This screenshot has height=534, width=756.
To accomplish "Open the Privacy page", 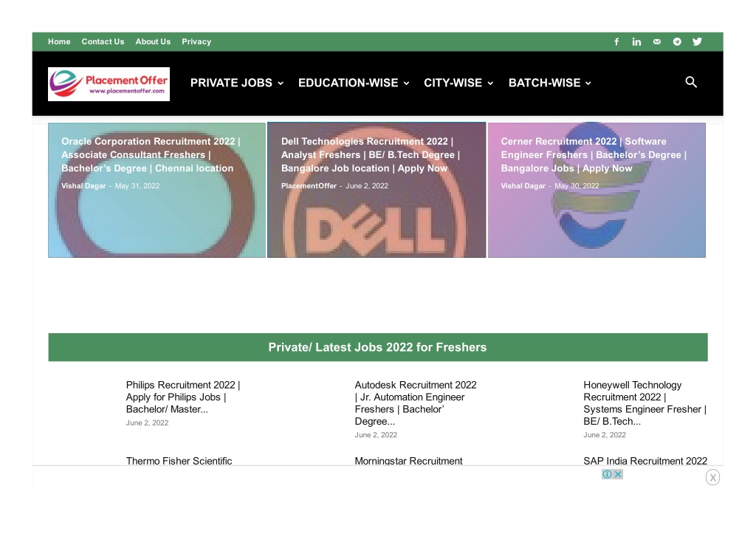I will pos(196,42).
